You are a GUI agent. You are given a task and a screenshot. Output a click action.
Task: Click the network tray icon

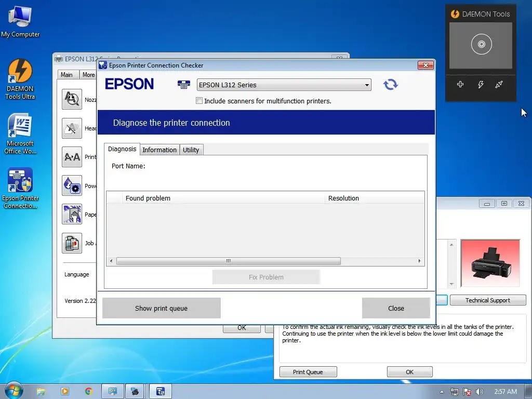(x=454, y=392)
